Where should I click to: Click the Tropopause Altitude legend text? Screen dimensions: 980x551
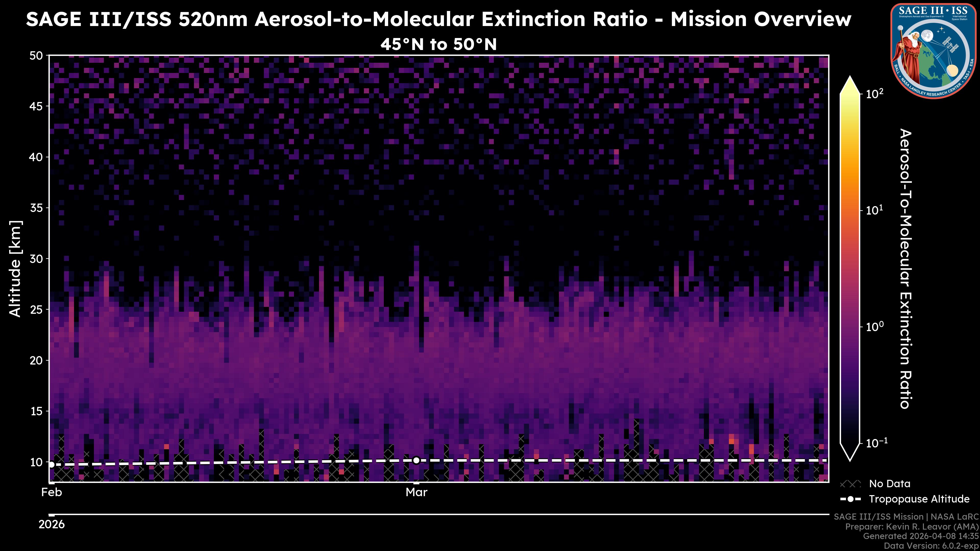click(919, 499)
